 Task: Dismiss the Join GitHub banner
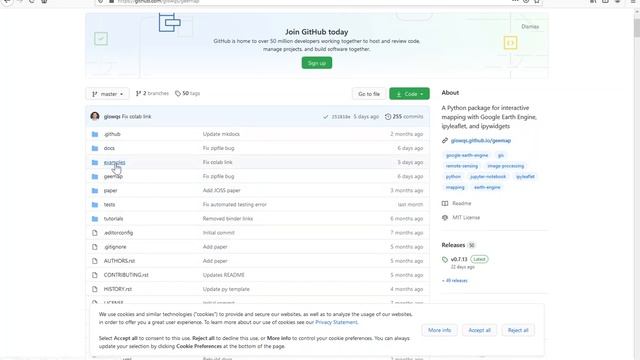click(530, 27)
